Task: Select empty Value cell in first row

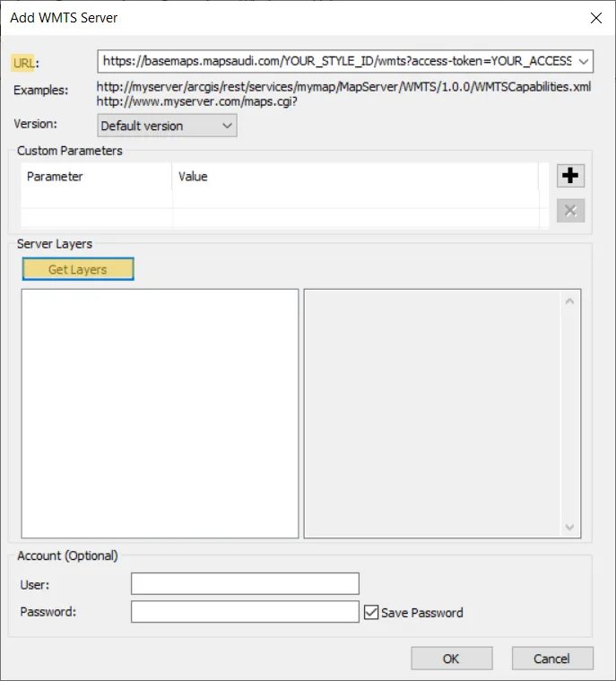Action: point(354,216)
